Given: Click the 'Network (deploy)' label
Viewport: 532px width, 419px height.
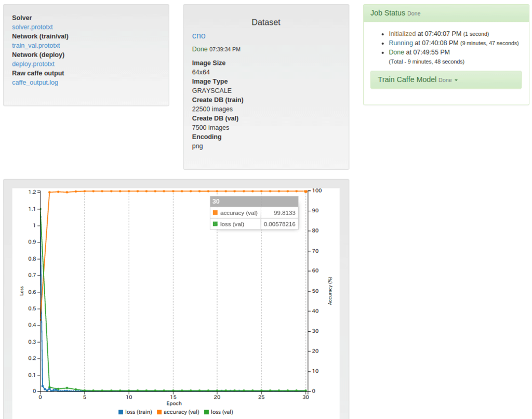Looking at the screenshot, I should 38,55.
